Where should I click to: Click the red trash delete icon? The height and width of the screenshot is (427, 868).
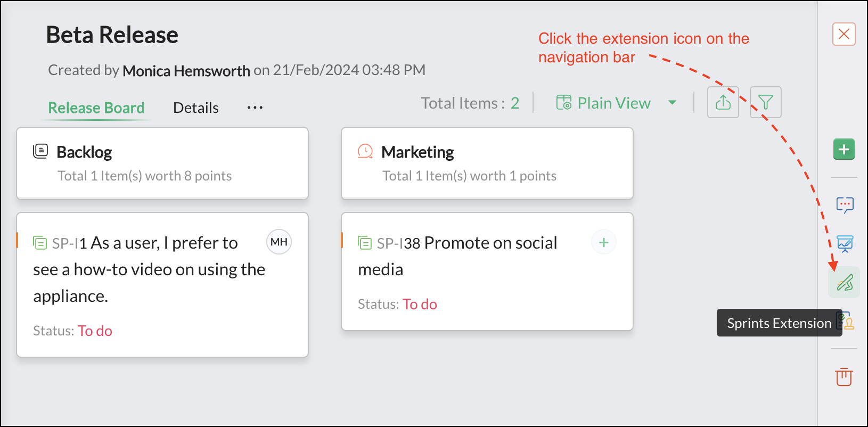(x=844, y=376)
